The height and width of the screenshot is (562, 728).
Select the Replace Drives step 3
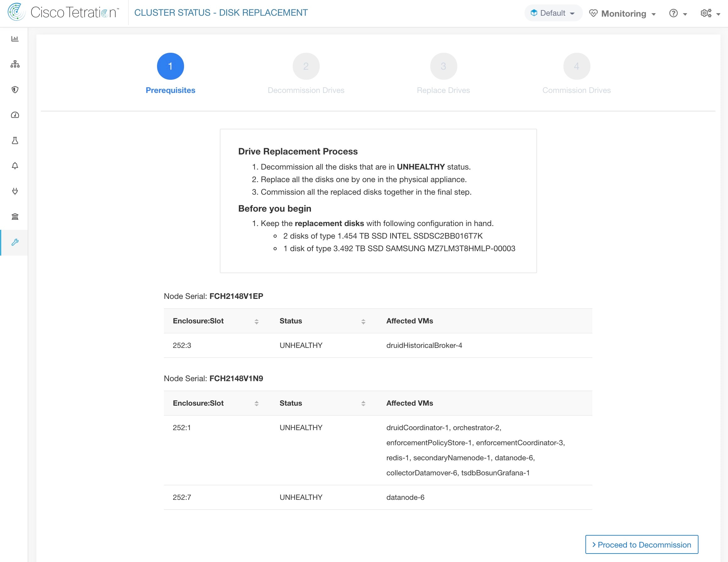(443, 66)
